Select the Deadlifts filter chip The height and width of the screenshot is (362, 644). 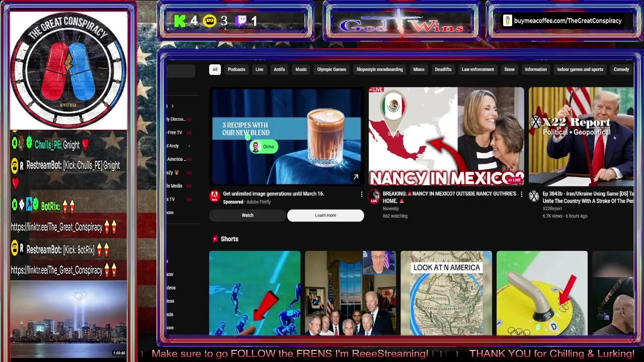click(x=443, y=69)
